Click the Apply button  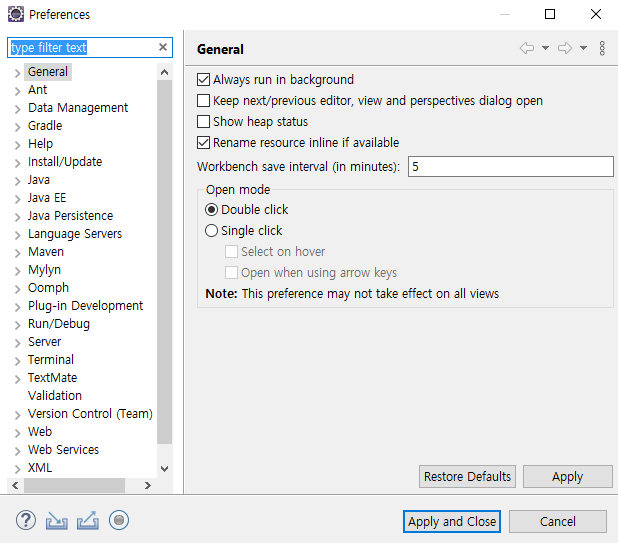(x=568, y=476)
